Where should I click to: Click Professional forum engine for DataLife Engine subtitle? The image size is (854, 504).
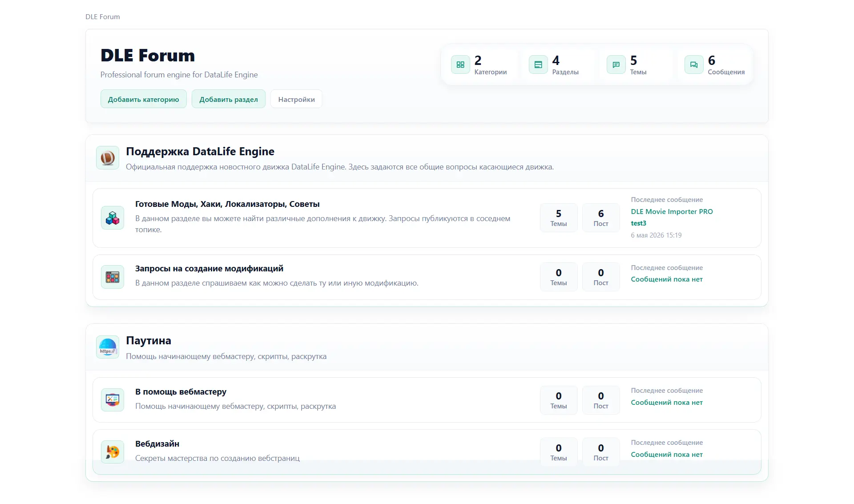pos(179,75)
